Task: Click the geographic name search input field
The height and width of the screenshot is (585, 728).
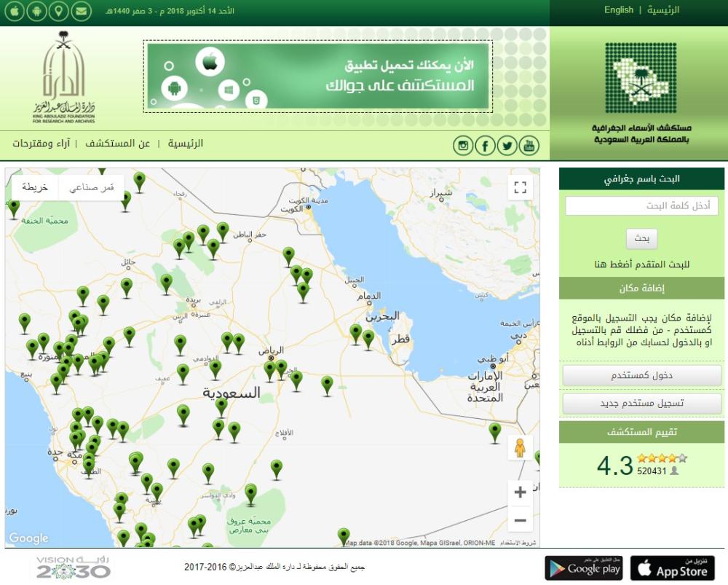Action: coord(641,206)
